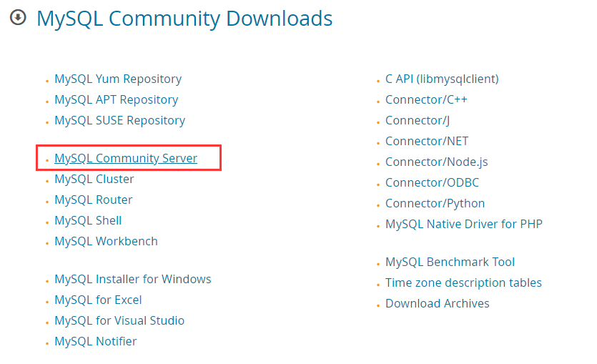The width and height of the screenshot is (597, 364).
Task: Select the Connector/ODBC link
Action: [x=432, y=183]
